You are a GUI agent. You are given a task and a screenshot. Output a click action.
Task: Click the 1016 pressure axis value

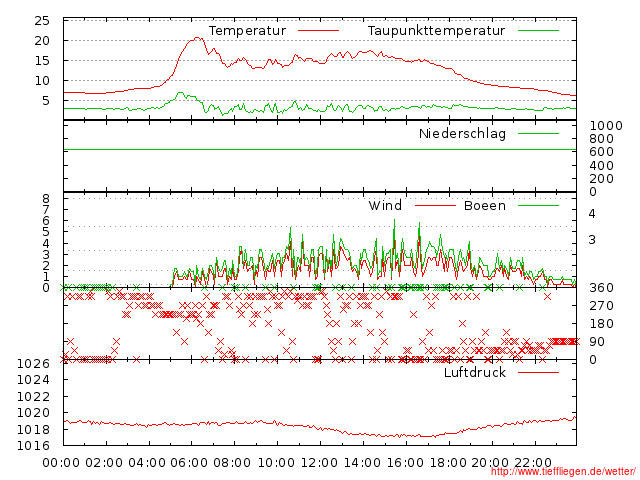[x=33, y=445]
